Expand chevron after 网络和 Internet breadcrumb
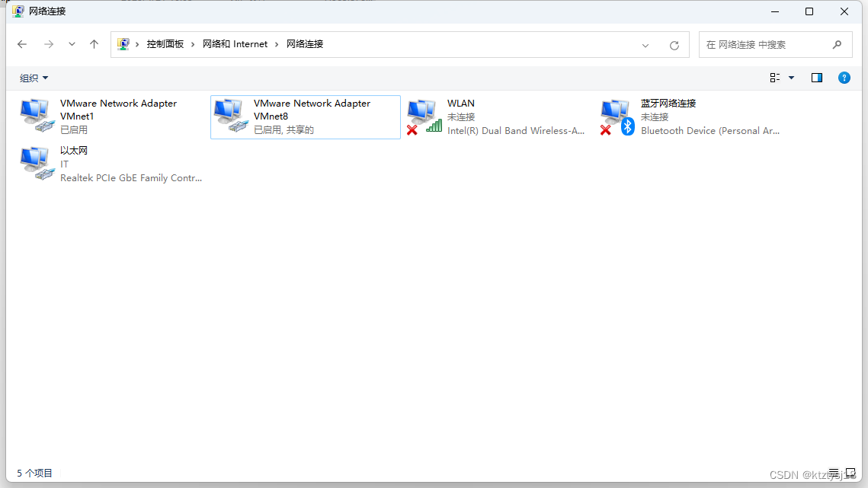The width and height of the screenshot is (868, 488). 277,44
